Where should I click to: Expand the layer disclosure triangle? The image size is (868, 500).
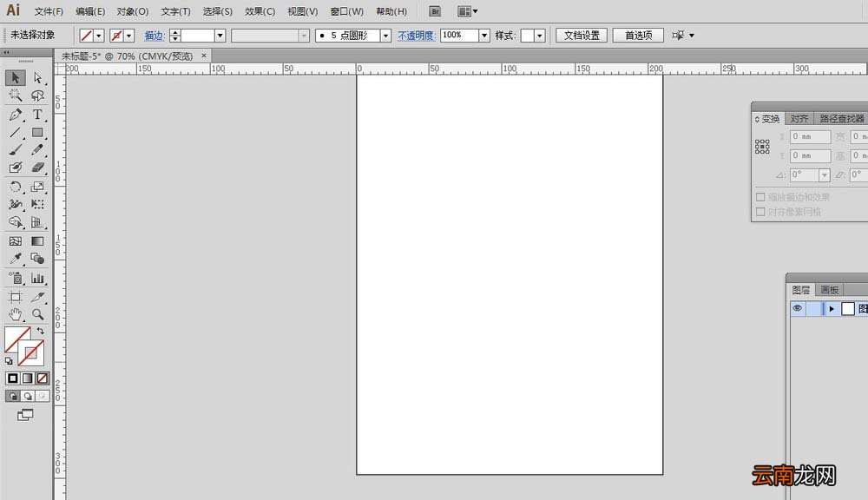click(832, 309)
